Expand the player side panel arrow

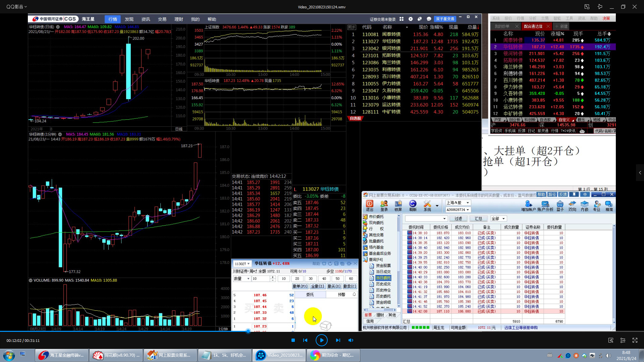(640, 173)
